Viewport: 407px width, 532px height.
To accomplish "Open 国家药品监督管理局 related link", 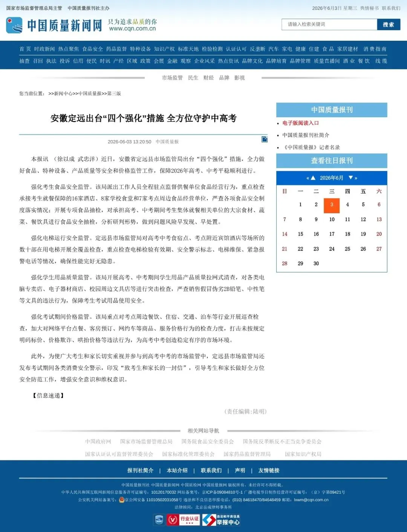I will coord(247,454).
